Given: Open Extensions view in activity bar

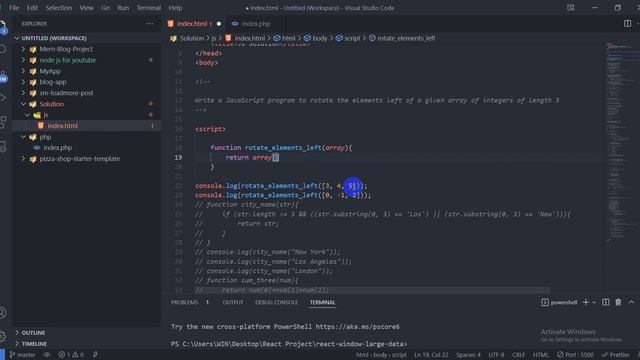Looking at the screenshot, I should [x=3, y=122].
